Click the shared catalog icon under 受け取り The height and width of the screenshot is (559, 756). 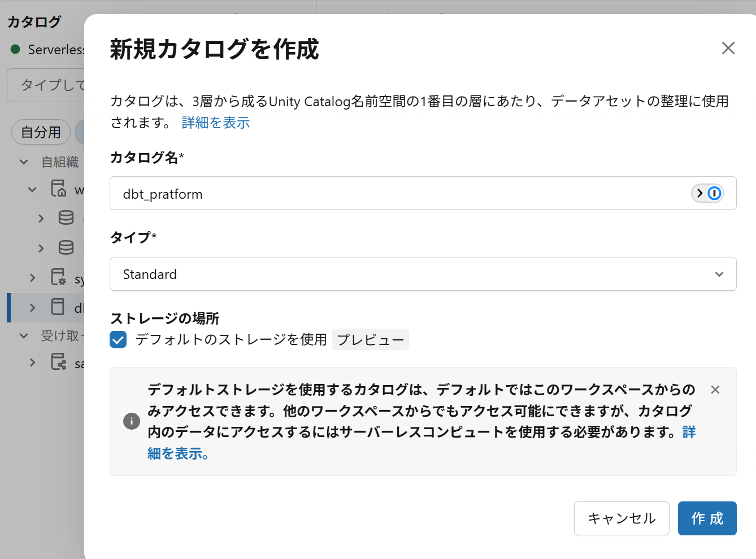58,361
